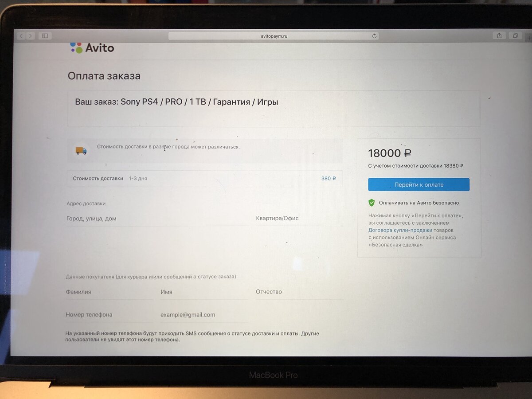Click the delivery truck icon
Image resolution: width=532 pixels, height=399 pixels.
(x=81, y=151)
